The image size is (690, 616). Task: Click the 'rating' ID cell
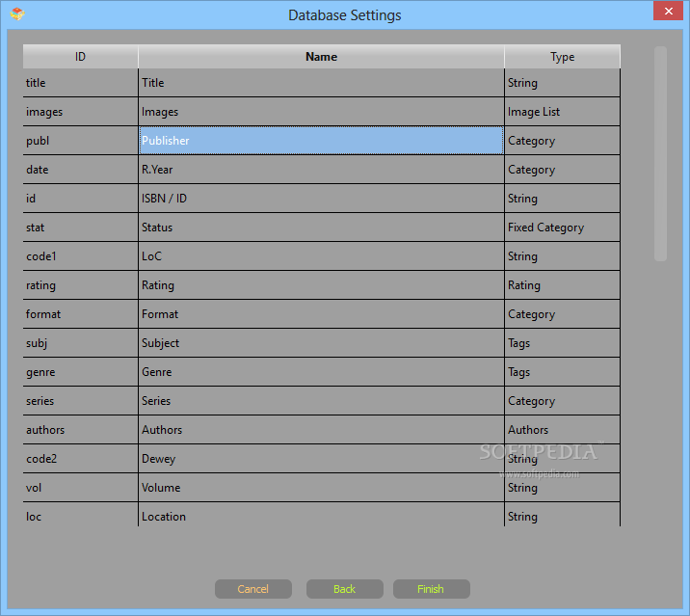81,285
